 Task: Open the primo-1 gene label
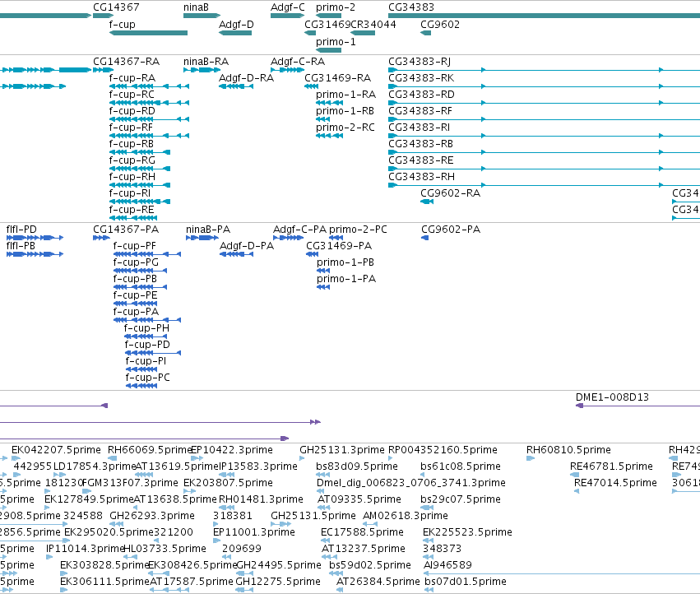click(x=336, y=42)
